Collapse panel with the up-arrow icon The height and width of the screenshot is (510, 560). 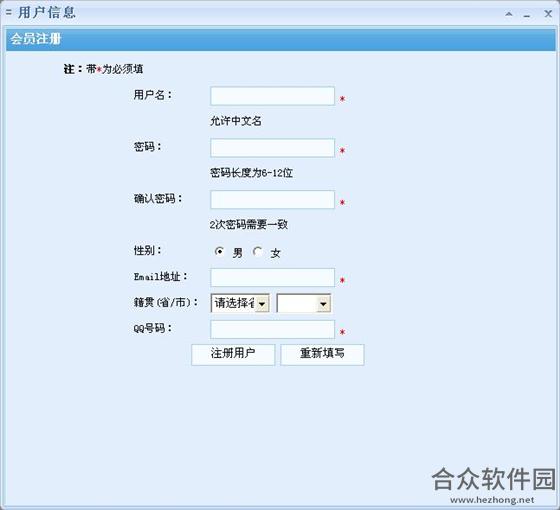coord(509,14)
